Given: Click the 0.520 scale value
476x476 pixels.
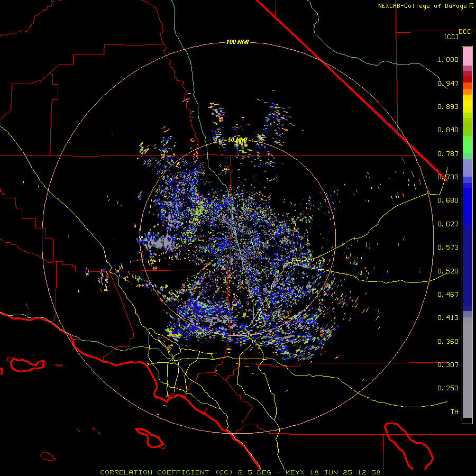Looking at the screenshot, I should pyautogui.click(x=448, y=271).
